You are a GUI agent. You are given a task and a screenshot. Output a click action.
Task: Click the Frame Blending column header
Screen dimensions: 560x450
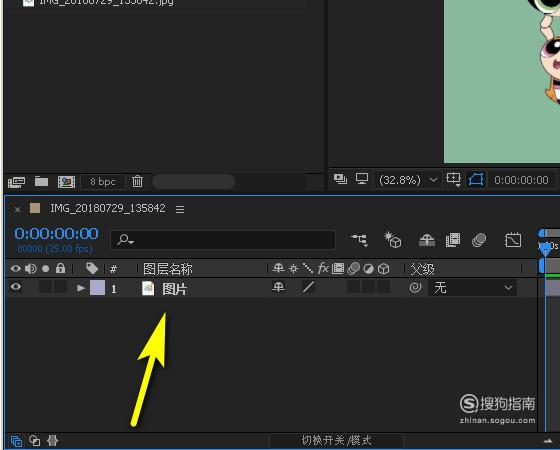pos(338,269)
